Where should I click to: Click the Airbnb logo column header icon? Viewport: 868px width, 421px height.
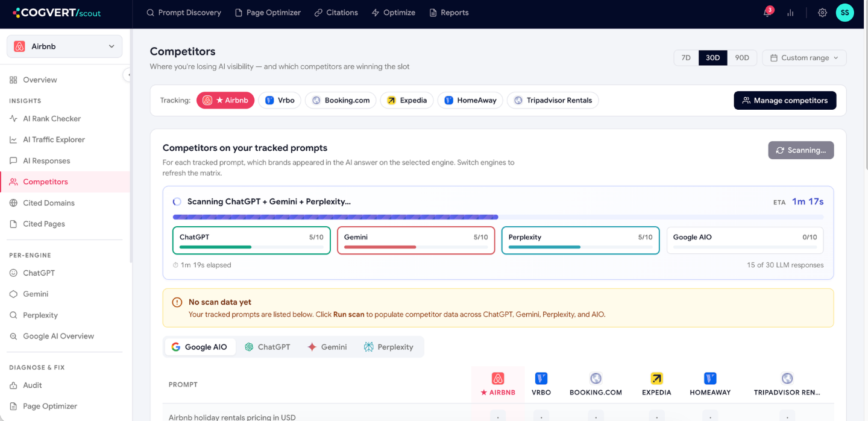[x=498, y=378]
